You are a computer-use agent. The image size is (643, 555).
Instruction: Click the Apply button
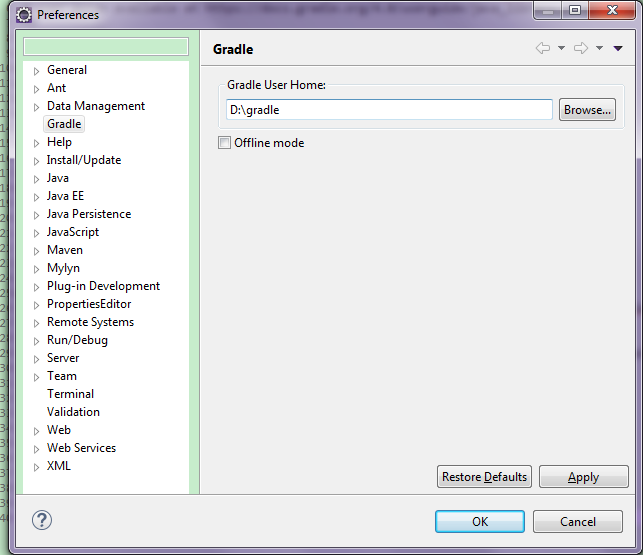[584, 477]
